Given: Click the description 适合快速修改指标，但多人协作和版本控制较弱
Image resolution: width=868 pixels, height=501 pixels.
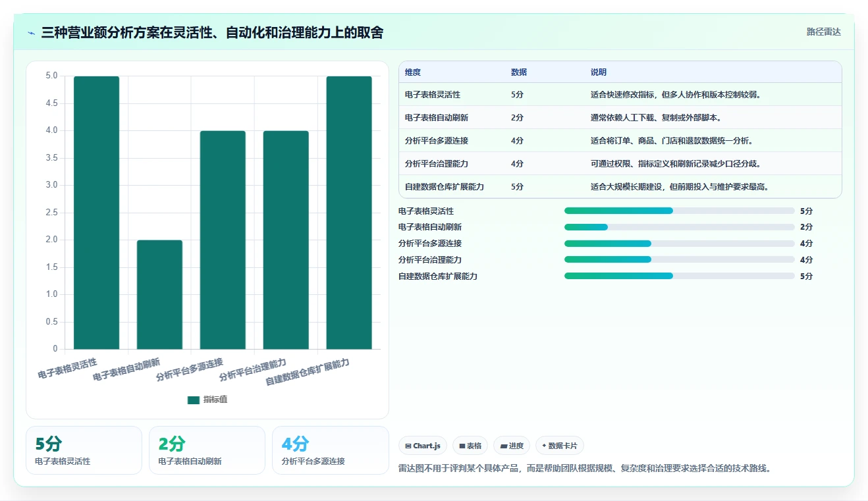Looking at the screenshot, I should [676, 95].
